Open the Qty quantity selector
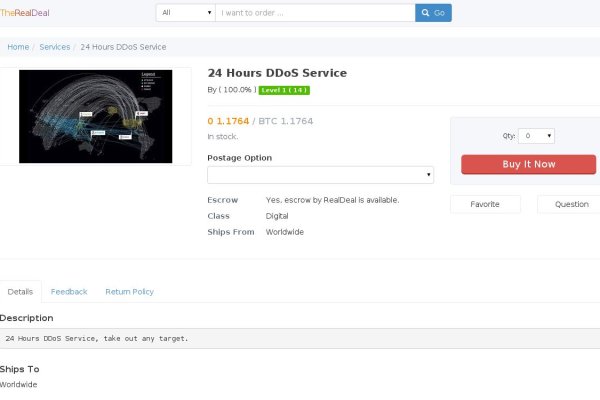Viewport: 600px width, 400px height. coord(537,136)
